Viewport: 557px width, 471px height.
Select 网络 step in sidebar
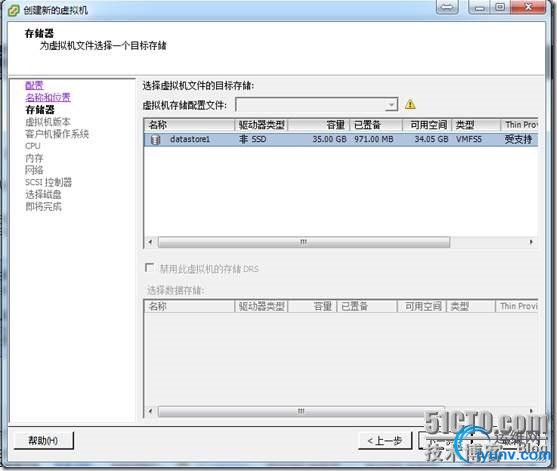34,170
